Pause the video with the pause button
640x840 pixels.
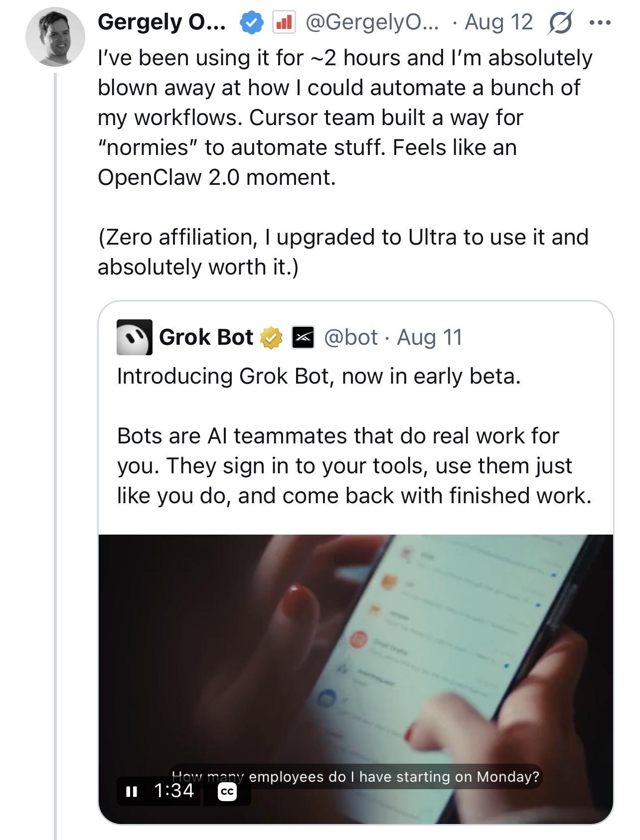coord(132,791)
